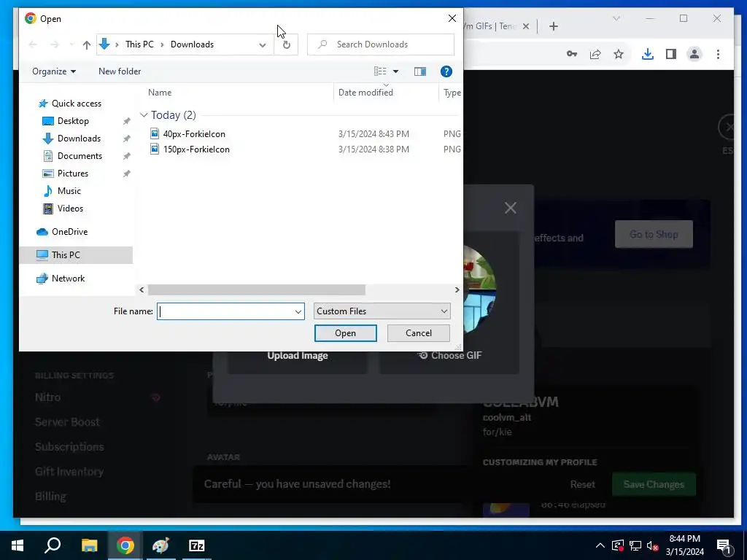The height and width of the screenshot is (560, 747).
Task: Open Chrome three-dot menu
Action: click(718, 54)
